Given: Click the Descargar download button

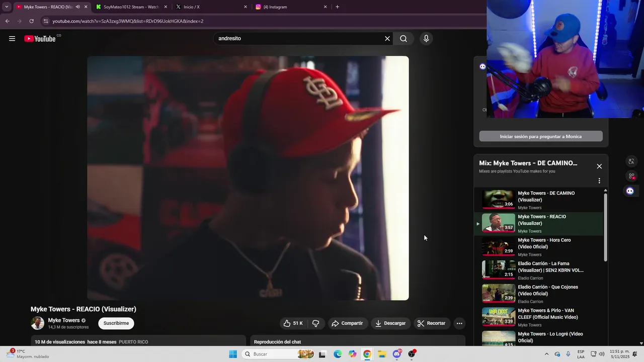Looking at the screenshot, I should point(390,323).
